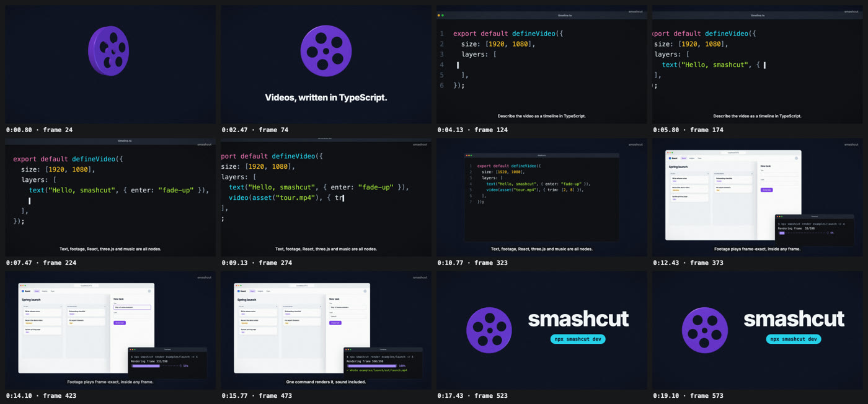Select the purple film reel logo in frame 523
This screenshot has width=868, height=404.
(489, 330)
